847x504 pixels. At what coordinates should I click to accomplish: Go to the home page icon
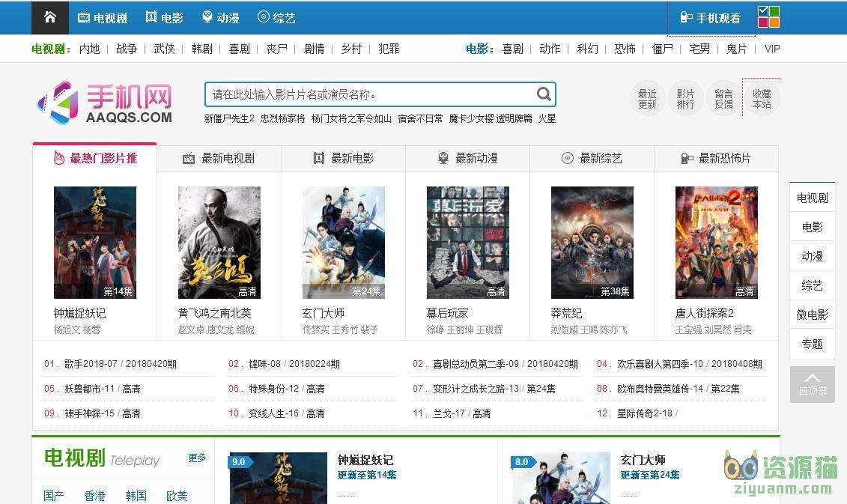[49, 17]
